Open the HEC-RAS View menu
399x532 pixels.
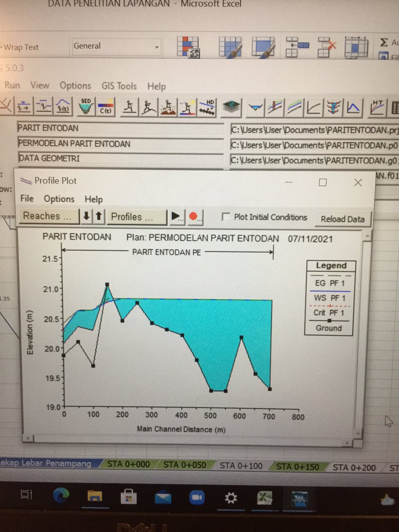point(39,85)
